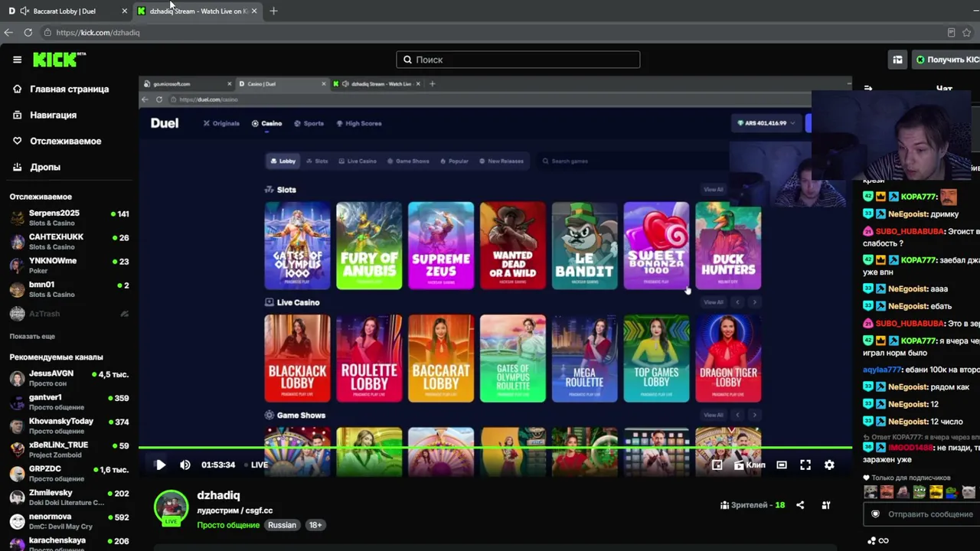The image size is (980, 551).
Task: Open the bmn01 followed channel
Action: click(x=69, y=289)
